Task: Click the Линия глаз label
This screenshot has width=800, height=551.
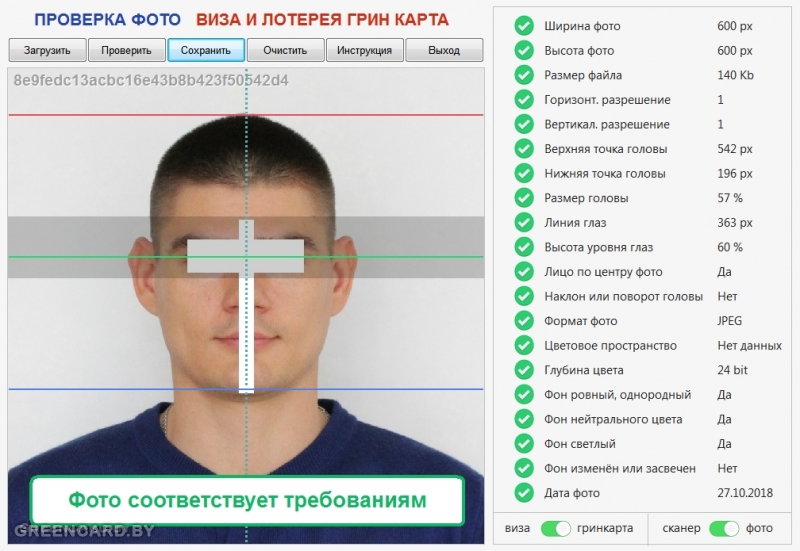Action: [575, 223]
